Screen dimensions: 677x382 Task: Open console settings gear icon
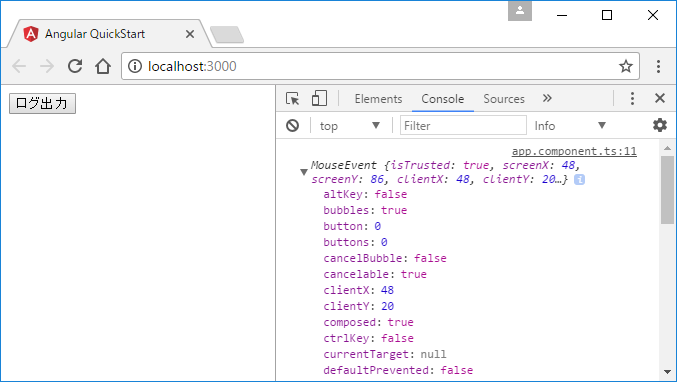(660, 125)
